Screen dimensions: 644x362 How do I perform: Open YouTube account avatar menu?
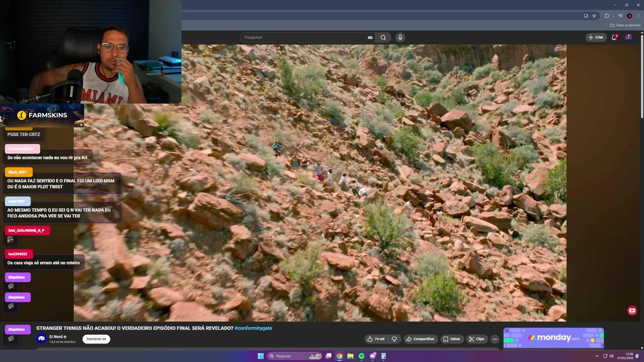[628, 37]
